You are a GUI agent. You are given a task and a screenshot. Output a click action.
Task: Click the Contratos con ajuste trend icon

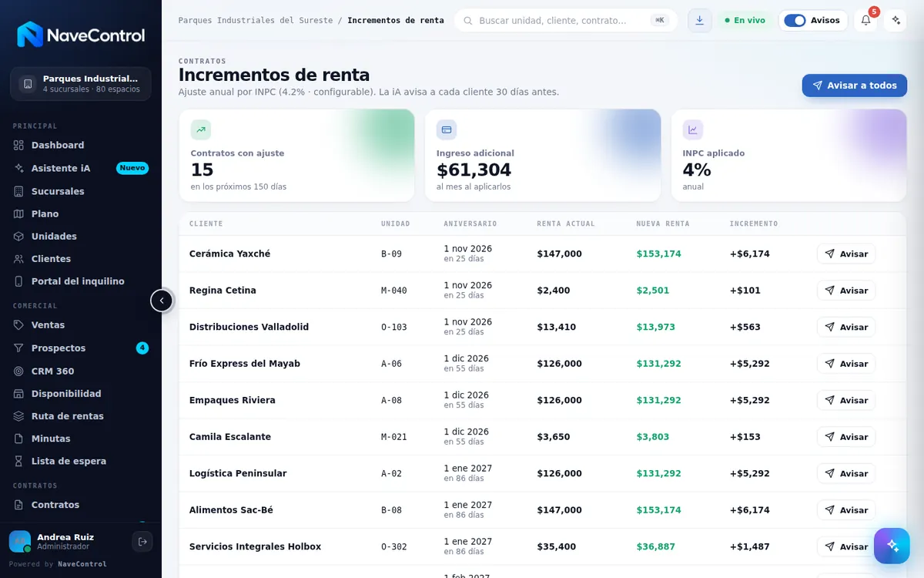pyautogui.click(x=201, y=129)
